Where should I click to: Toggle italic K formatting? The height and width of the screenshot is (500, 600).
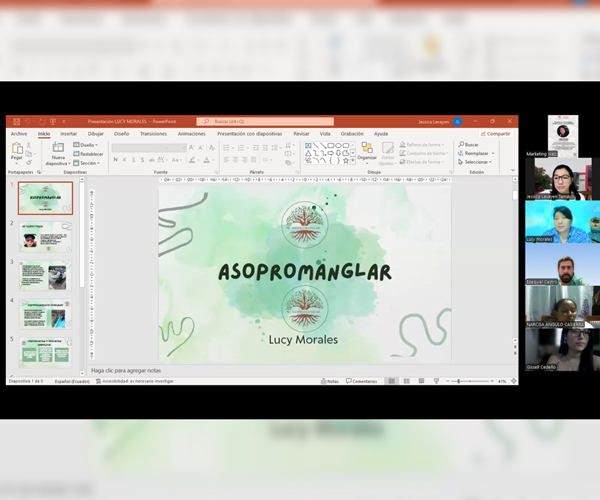[124, 160]
